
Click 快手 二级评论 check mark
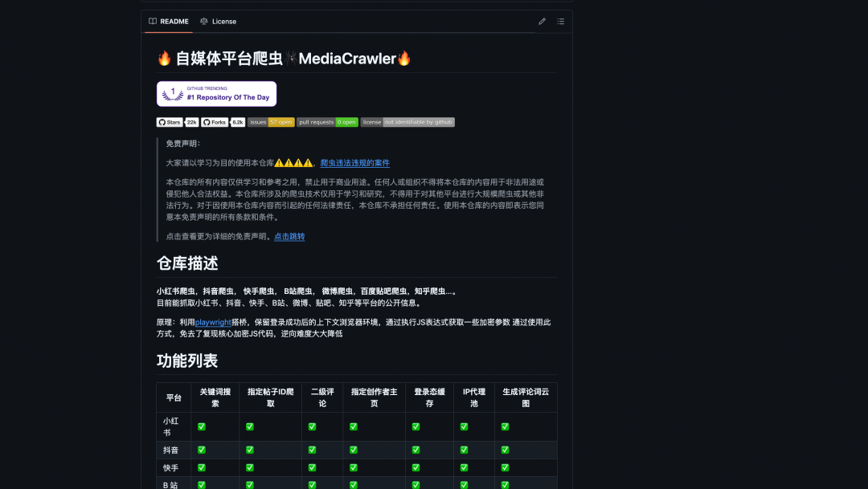coord(312,468)
